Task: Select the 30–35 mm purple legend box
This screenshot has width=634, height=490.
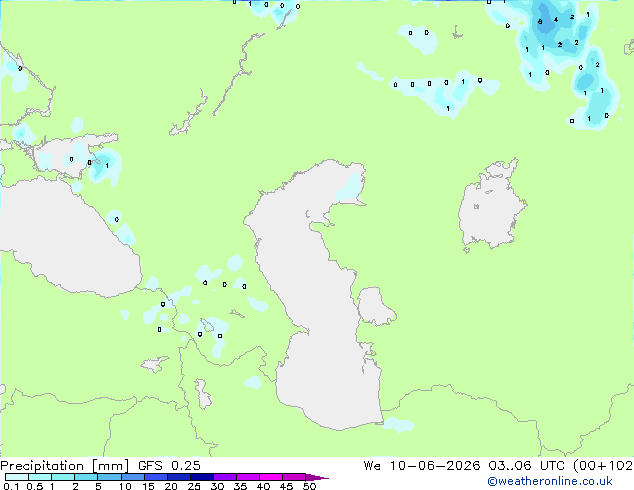Action: [224, 477]
